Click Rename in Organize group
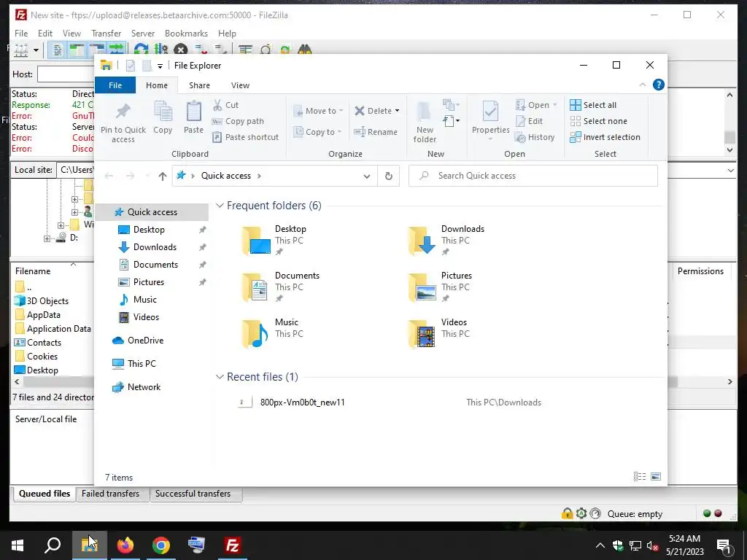This screenshot has height=560, width=747. coord(376,132)
